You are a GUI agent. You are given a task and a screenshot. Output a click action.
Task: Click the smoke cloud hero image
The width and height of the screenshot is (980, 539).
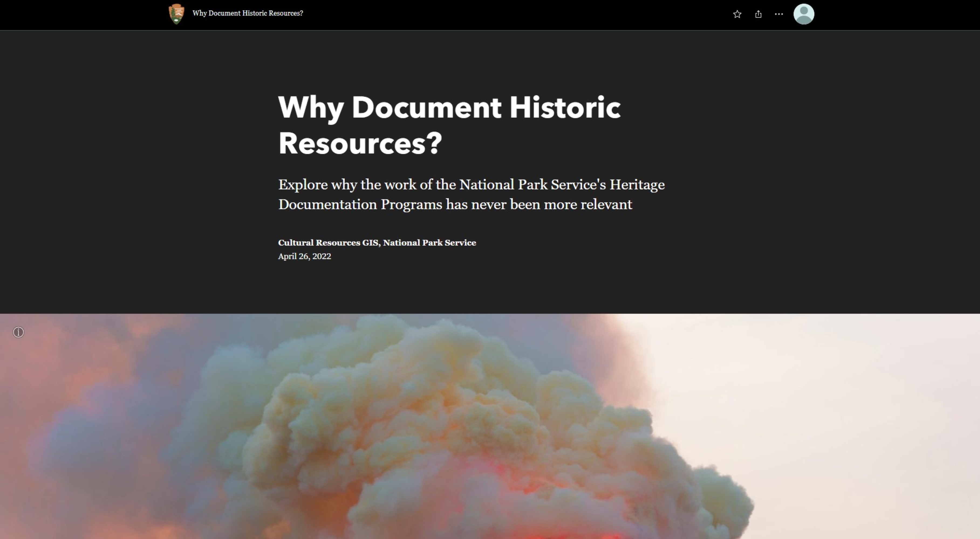[490, 437]
